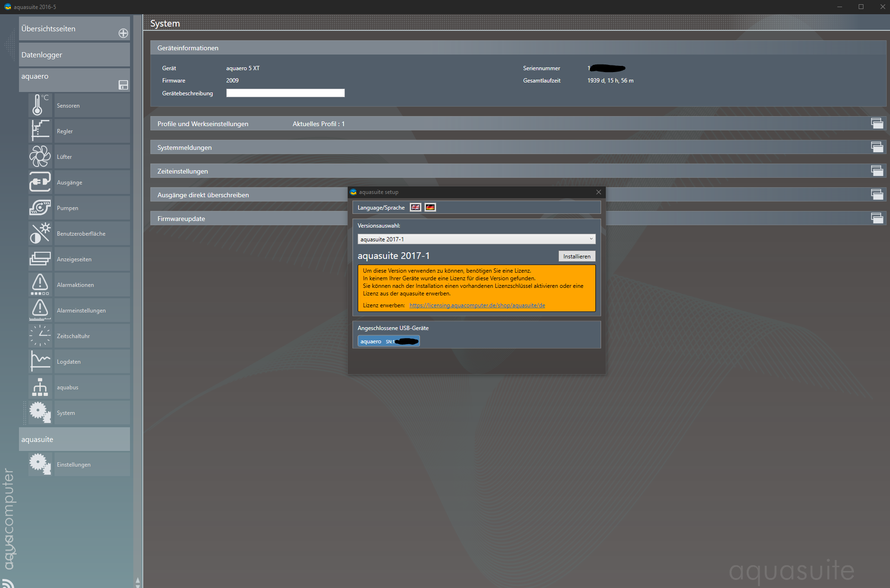The width and height of the screenshot is (890, 588).
Task: Click the Gesamtlaufzeit value 1939 d
Action: point(611,81)
